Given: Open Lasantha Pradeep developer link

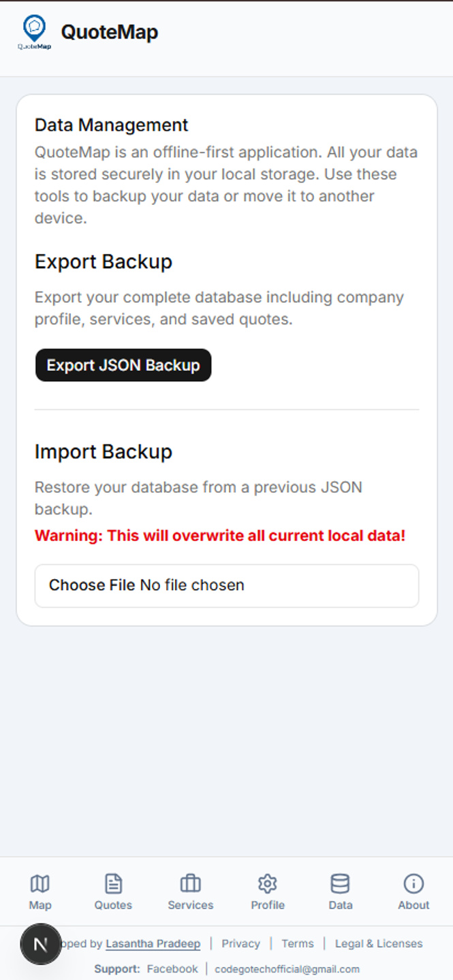Looking at the screenshot, I should [153, 943].
